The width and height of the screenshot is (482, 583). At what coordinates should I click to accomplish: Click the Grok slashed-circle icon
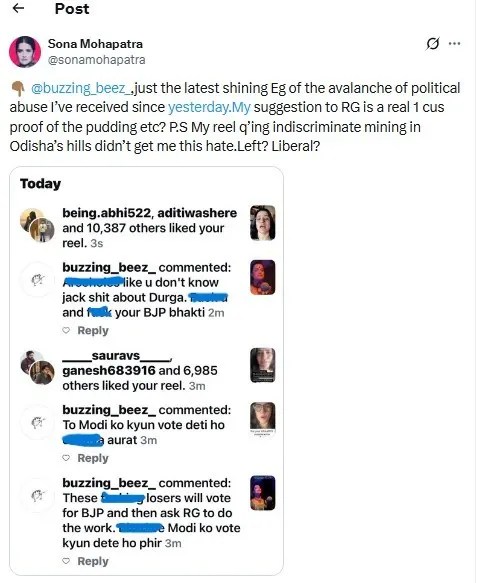click(x=432, y=44)
